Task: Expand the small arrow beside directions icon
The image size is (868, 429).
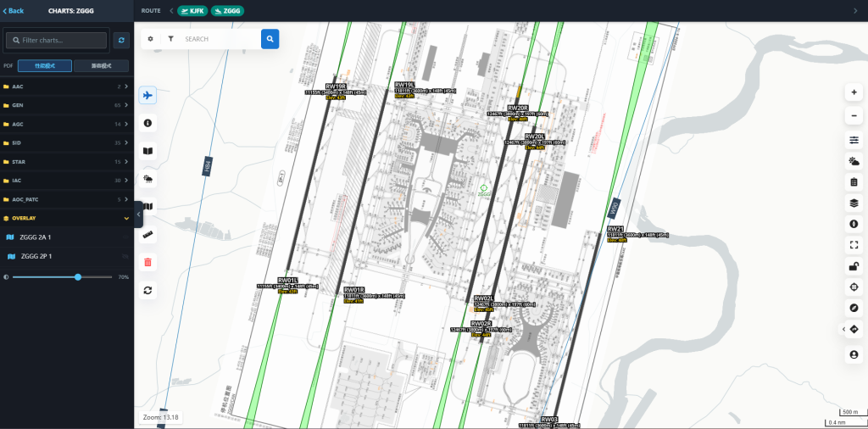Action: (843, 329)
